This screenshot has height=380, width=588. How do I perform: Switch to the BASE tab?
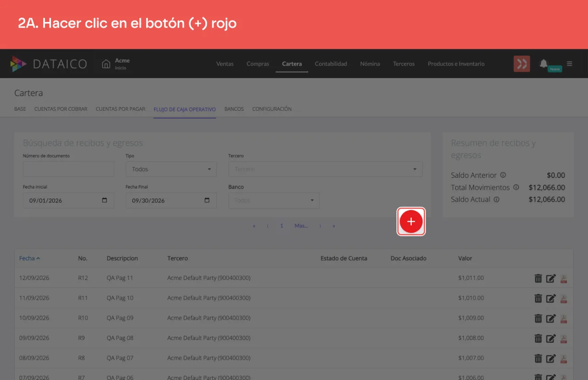click(x=20, y=109)
